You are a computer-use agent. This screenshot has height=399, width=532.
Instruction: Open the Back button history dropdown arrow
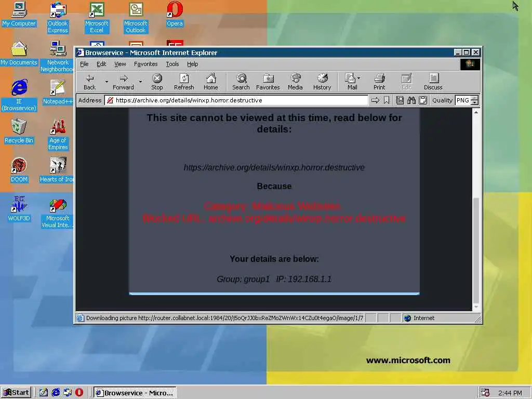click(x=107, y=82)
